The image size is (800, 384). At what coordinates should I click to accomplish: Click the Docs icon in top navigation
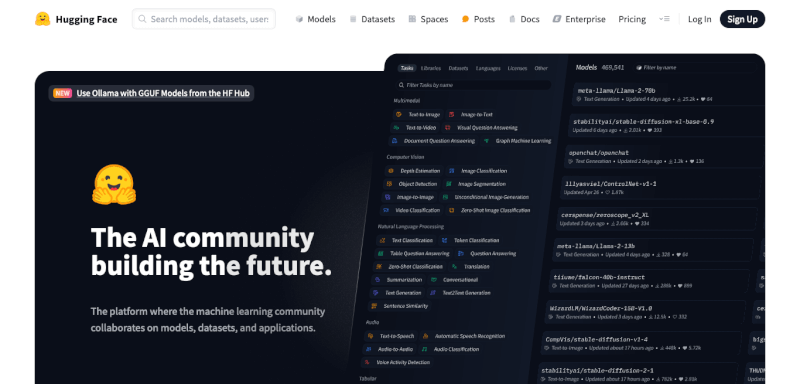512,19
